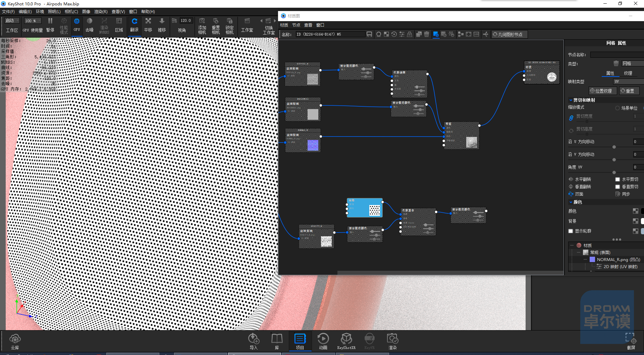This screenshot has width=644, height=355.
Task: Click the fit-to-view frame icon in graph toolbar
Action: (x=469, y=34)
